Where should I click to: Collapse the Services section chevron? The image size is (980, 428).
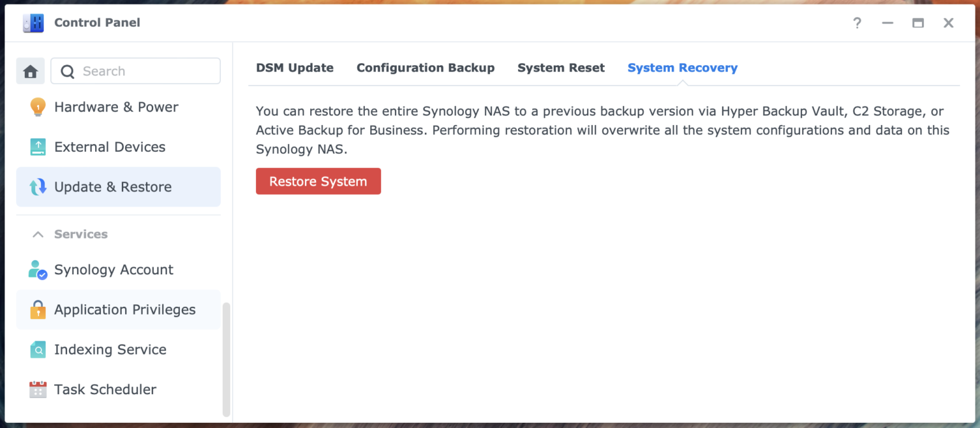coord(38,235)
